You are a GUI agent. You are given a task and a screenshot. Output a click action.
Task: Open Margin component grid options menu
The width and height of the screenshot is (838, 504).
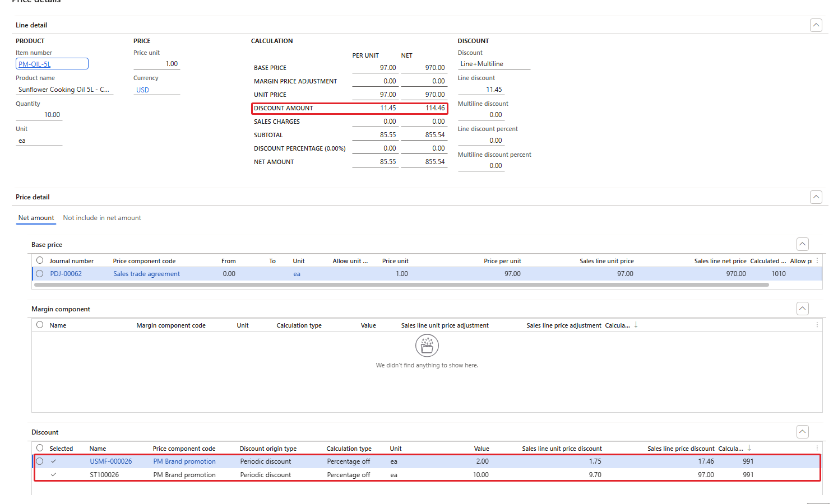tap(817, 325)
